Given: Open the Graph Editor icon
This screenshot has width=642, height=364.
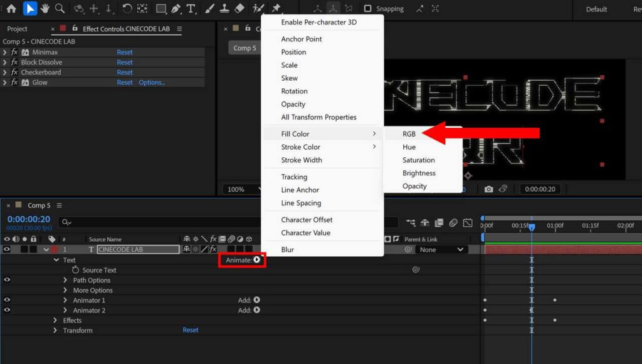Looking at the screenshot, I should click(x=468, y=222).
